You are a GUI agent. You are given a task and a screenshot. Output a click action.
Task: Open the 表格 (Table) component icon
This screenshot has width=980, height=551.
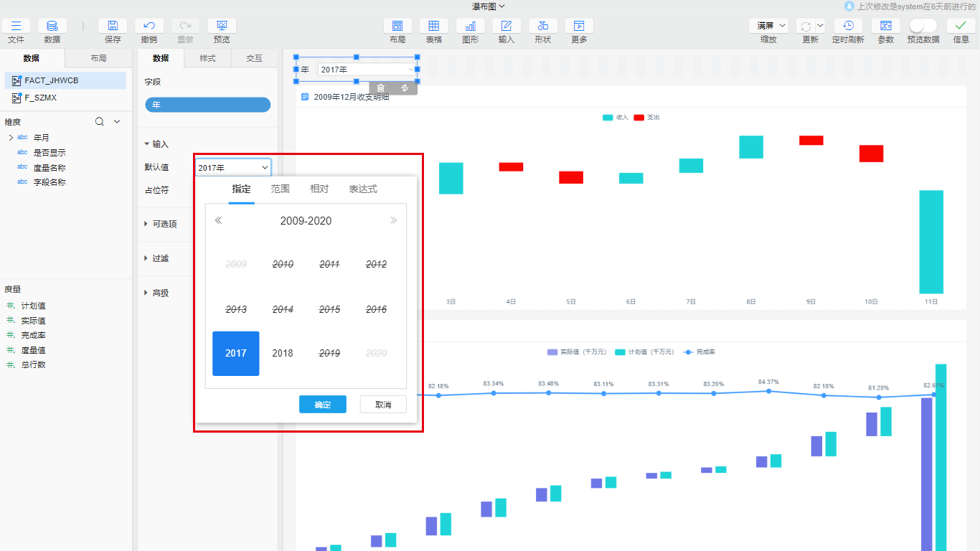[x=434, y=26]
